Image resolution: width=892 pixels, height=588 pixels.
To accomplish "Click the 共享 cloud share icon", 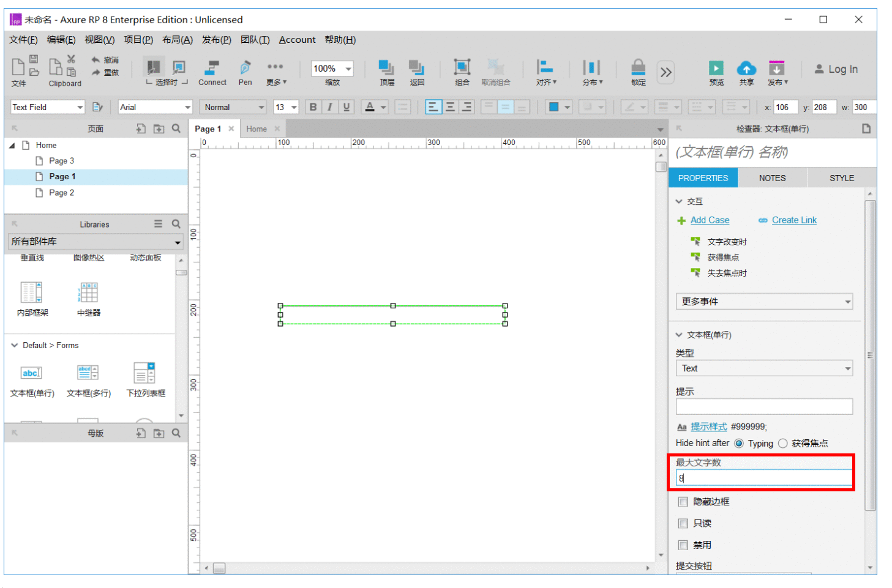I will coord(746,67).
